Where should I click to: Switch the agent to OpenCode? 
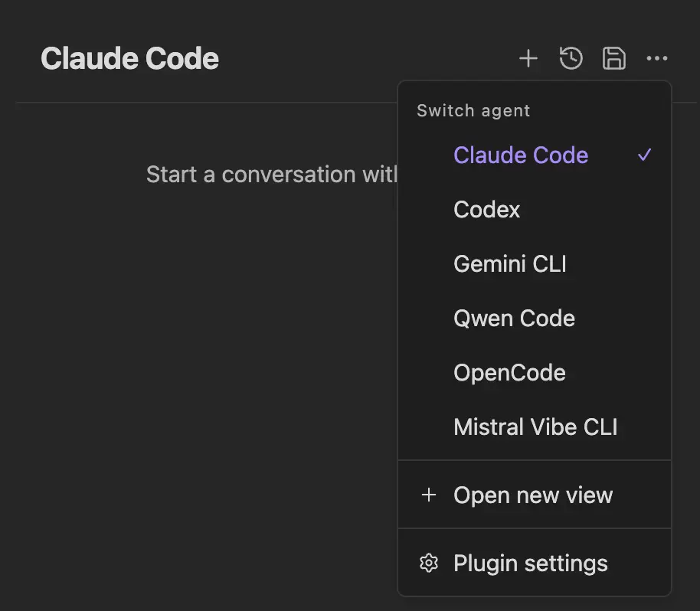[509, 373]
